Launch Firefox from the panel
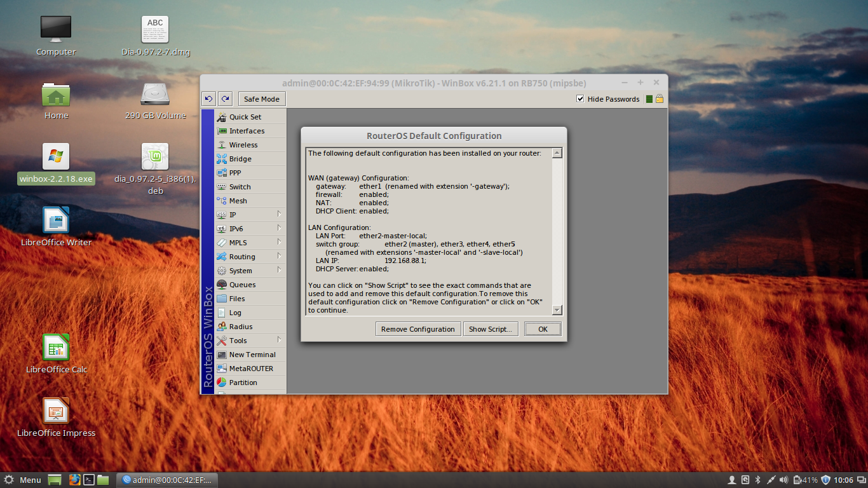The height and width of the screenshot is (488, 868). [74, 480]
